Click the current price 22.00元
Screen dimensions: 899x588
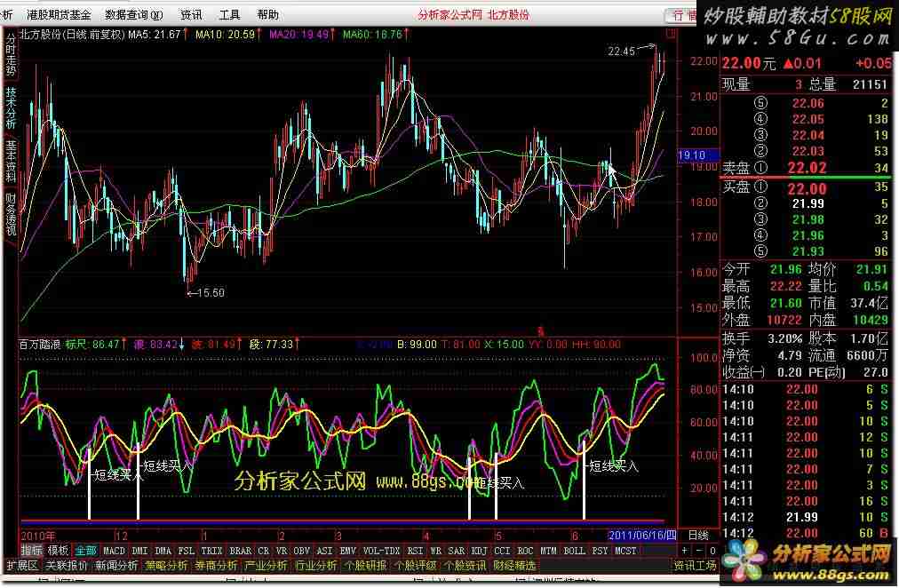click(x=749, y=64)
